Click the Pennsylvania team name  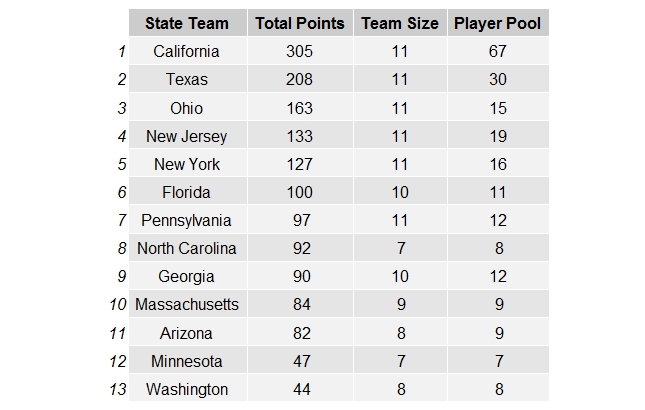pyautogui.click(x=188, y=220)
